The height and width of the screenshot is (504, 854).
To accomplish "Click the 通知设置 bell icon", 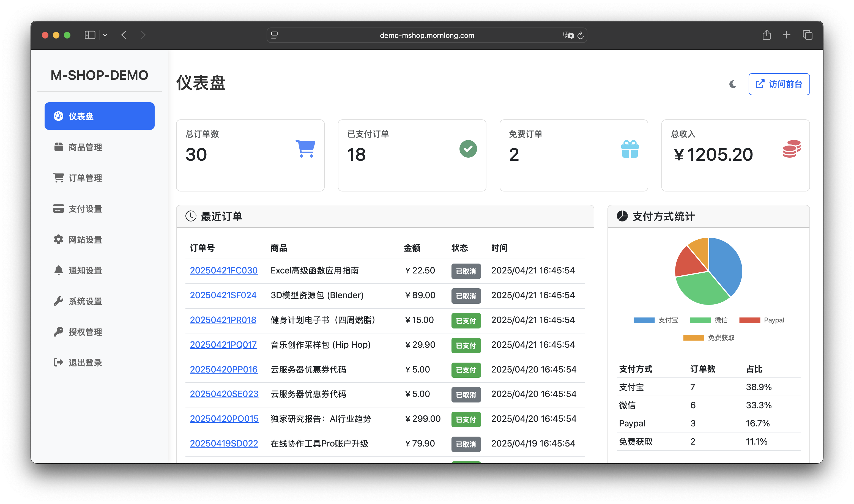I will 58,270.
